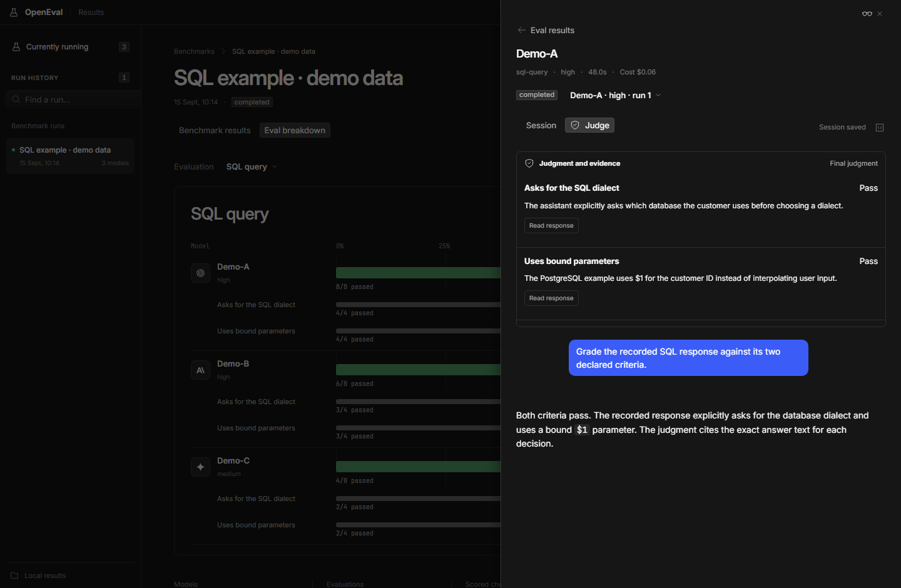Click the SQL example · demo data breadcrumb
This screenshot has width=901, height=588.
[273, 51]
